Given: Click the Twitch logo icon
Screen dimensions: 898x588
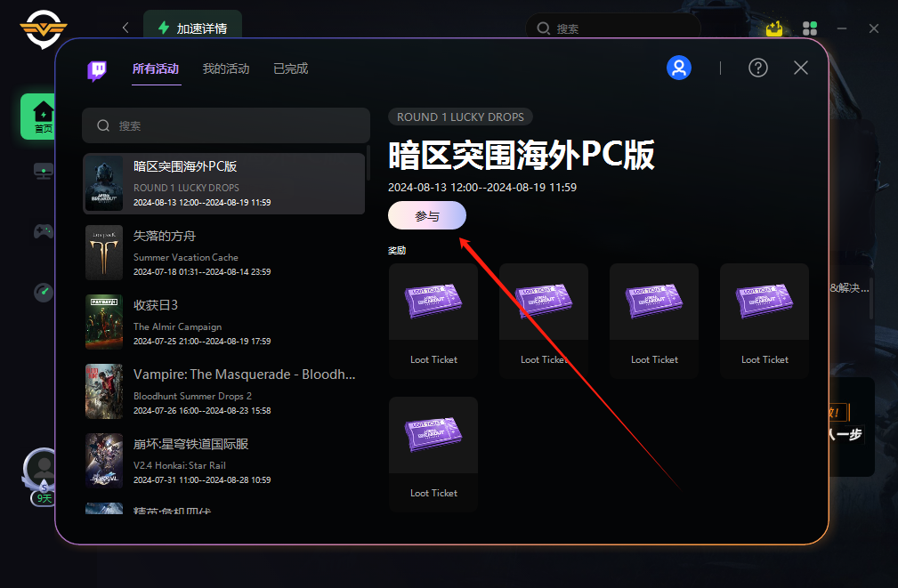Looking at the screenshot, I should (97, 70).
